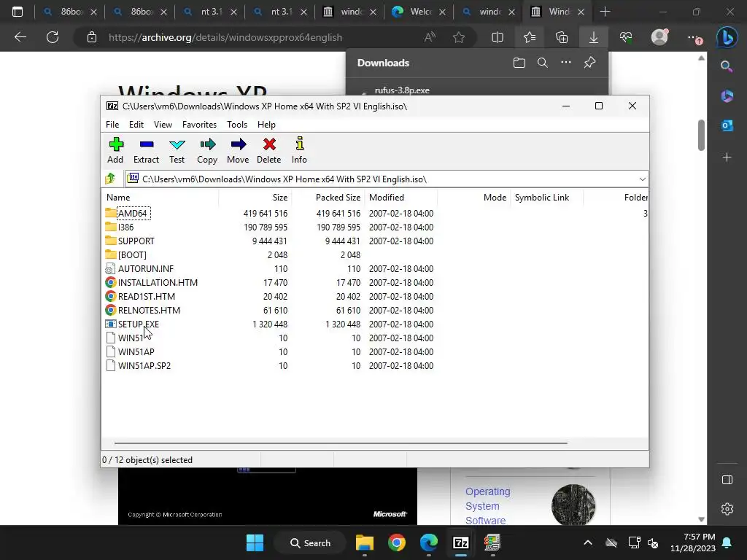Switch to the Welcome Edge tab

tap(419, 12)
